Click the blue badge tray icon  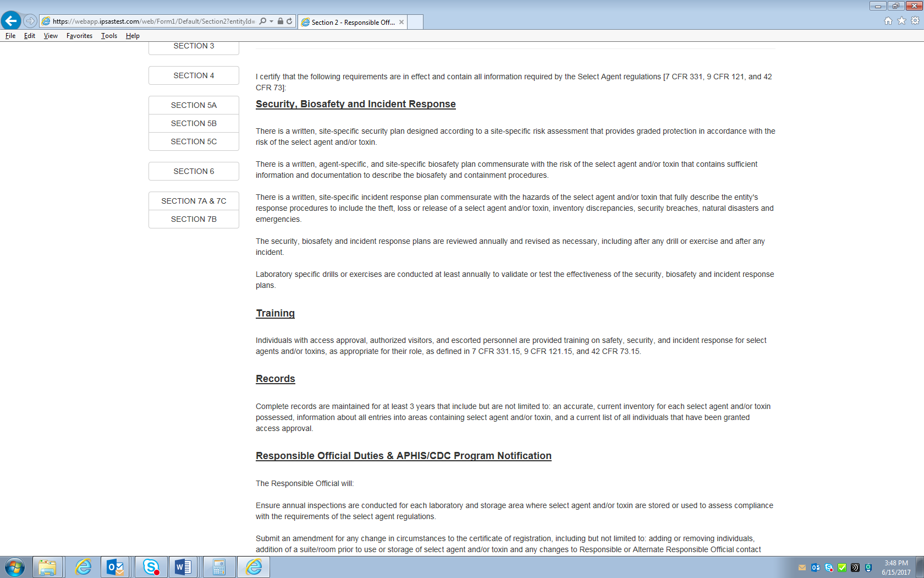point(868,568)
